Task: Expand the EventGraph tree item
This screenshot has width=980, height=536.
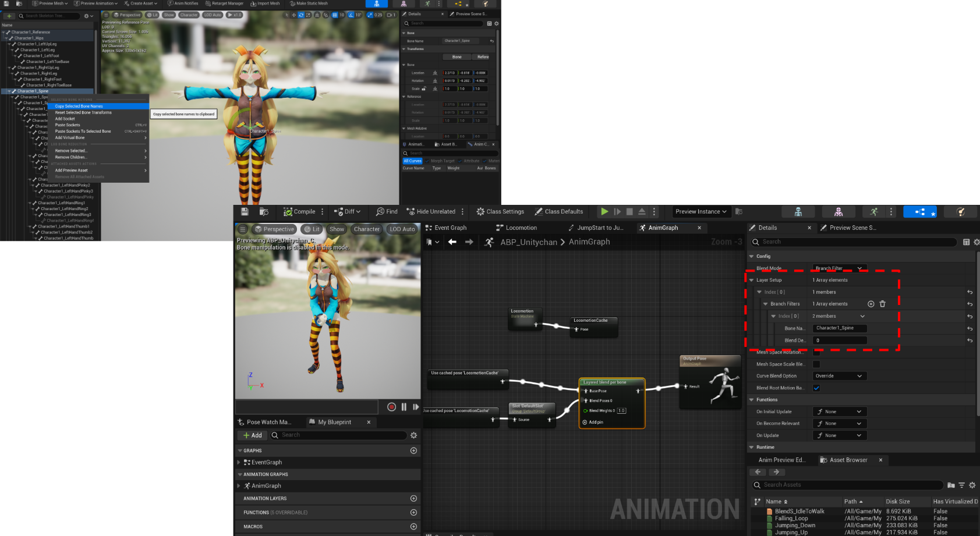Action: [239, 463]
